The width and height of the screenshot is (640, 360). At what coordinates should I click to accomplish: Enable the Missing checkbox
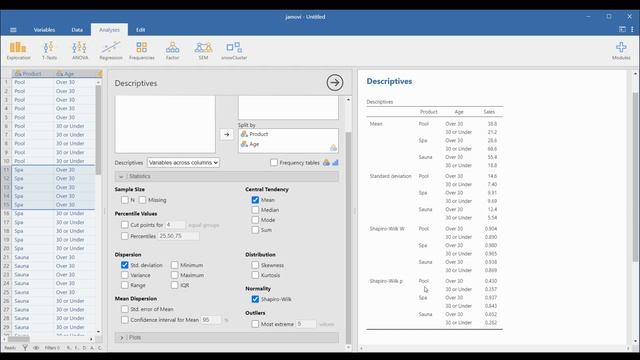point(142,200)
